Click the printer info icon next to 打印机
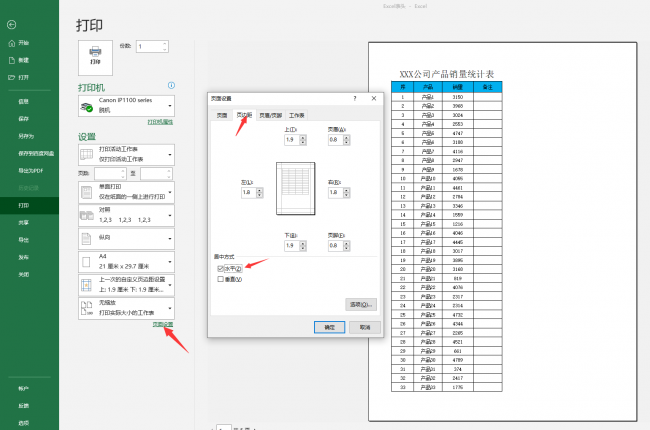The width and height of the screenshot is (650, 430). point(171,85)
